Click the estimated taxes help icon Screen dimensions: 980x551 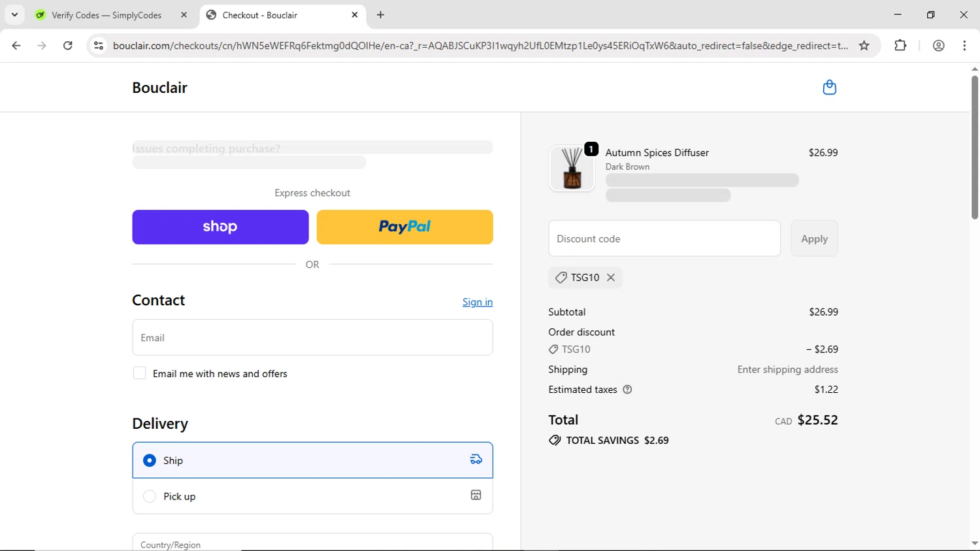pyautogui.click(x=627, y=390)
